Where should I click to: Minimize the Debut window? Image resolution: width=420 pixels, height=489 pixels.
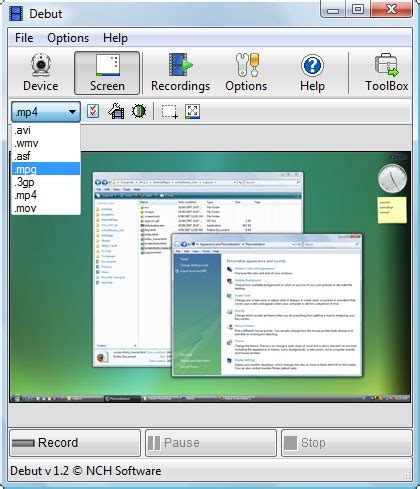[333, 9]
